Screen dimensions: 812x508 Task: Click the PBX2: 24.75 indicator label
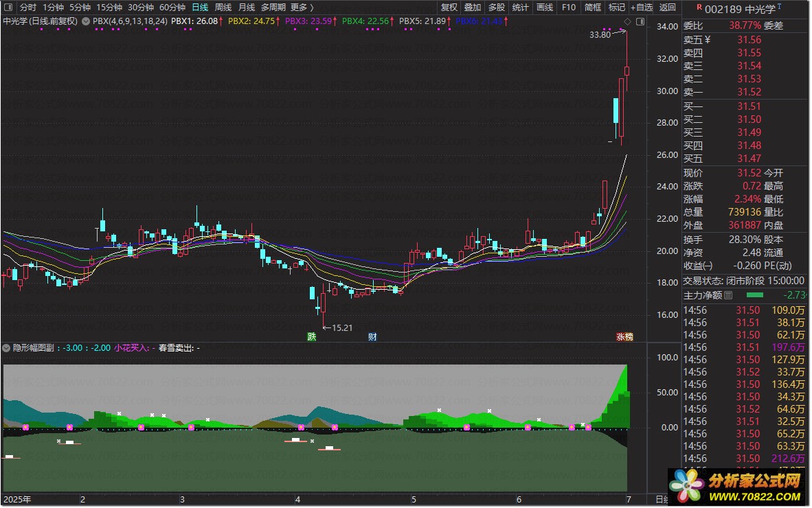(x=251, y=21)
